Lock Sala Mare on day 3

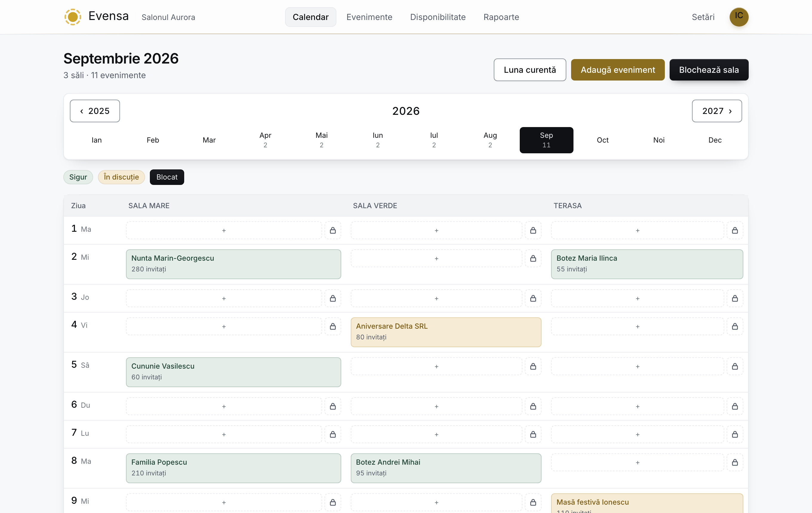(333, 299)
